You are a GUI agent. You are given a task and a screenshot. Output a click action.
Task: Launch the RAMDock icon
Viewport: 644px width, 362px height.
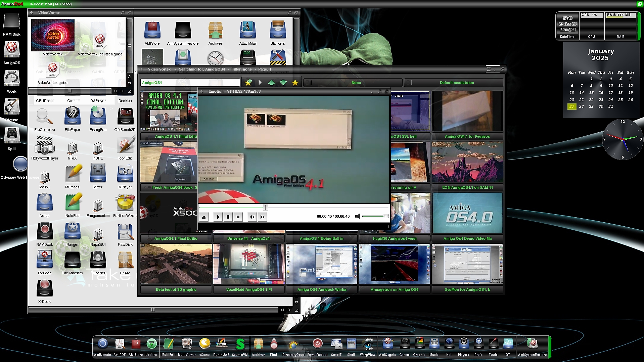44,231
